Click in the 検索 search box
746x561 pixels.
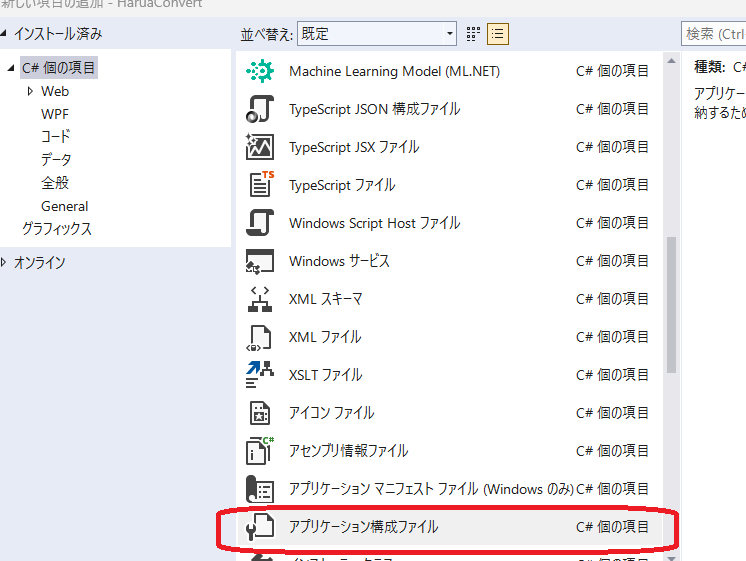click(714, 34)
